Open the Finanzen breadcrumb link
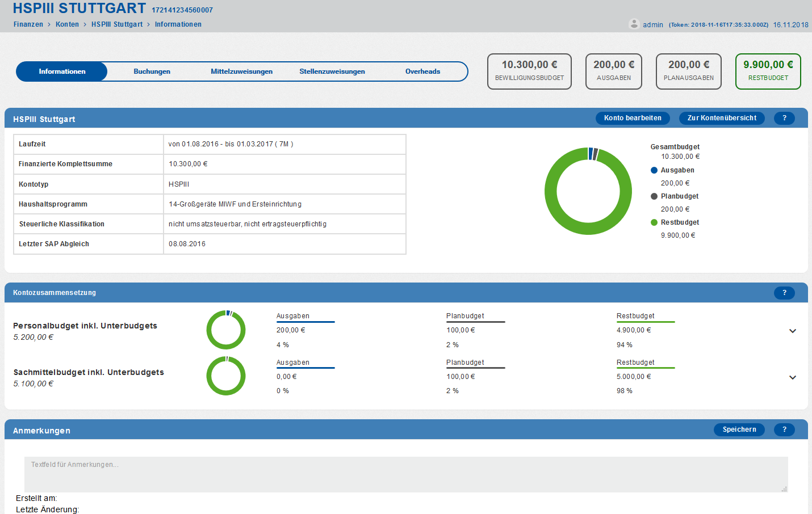This screenshot has width=812, height=514. click(28, 24)
